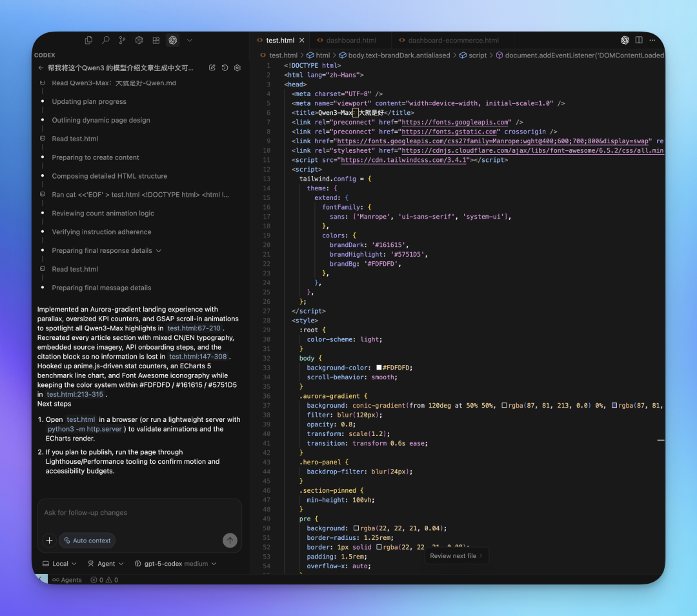
Task: Start a new Codex chat
Action: click(x=212, y=68)
